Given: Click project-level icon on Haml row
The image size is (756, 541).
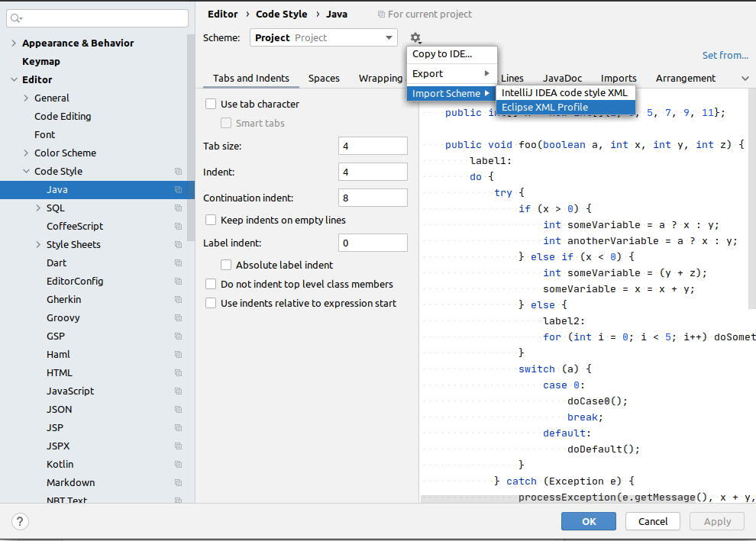Looking at the screenshot, I should coord(179,355).
